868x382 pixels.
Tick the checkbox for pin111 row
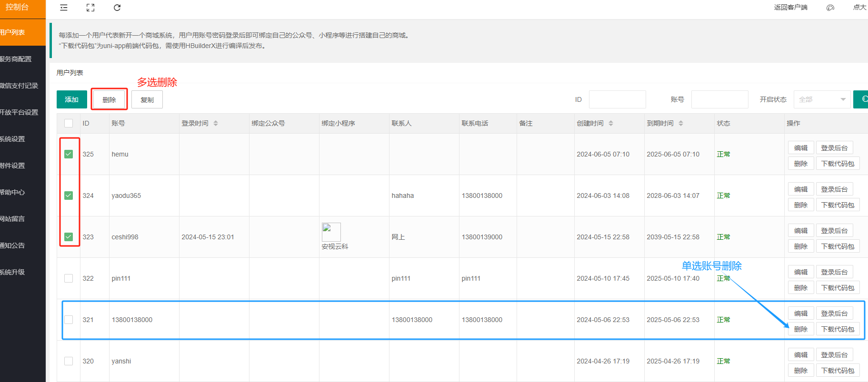[x=69, y=278]
